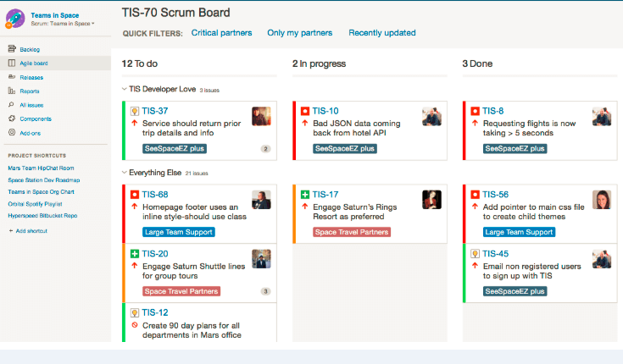623x364 pixels.
Task: Open Backlog via its sidebar icon
Action: pyautogui.click(x=12, y=49)
